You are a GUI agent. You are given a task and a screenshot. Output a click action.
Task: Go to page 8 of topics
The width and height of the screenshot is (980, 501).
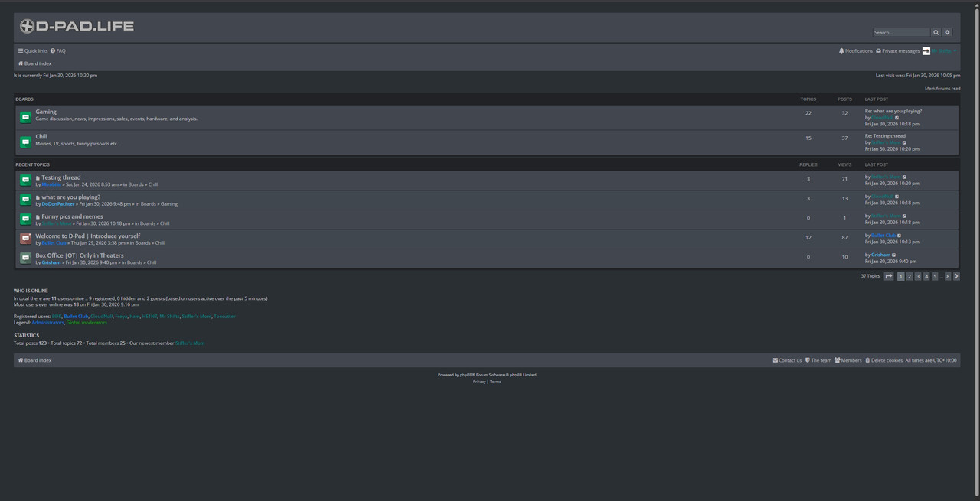948,276
